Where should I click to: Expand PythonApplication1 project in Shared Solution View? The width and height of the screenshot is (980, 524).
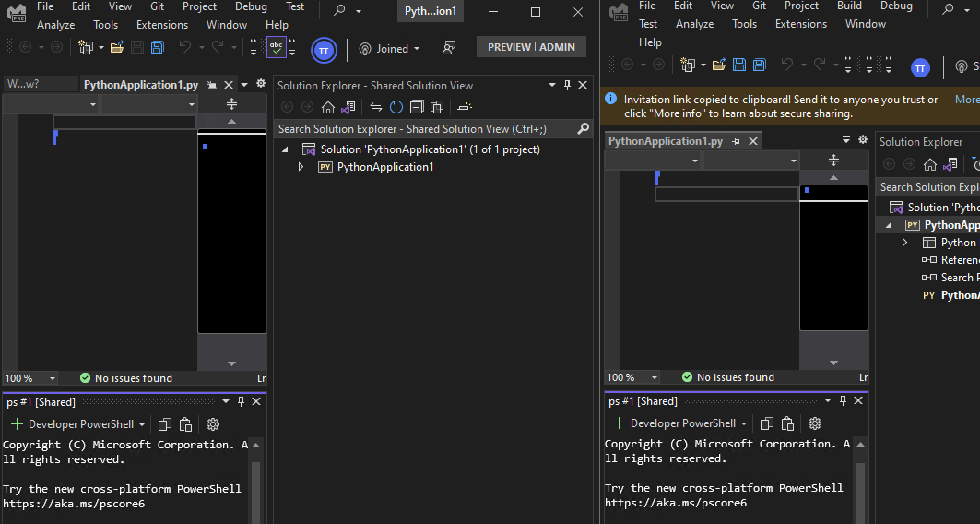tap(301, 167)
